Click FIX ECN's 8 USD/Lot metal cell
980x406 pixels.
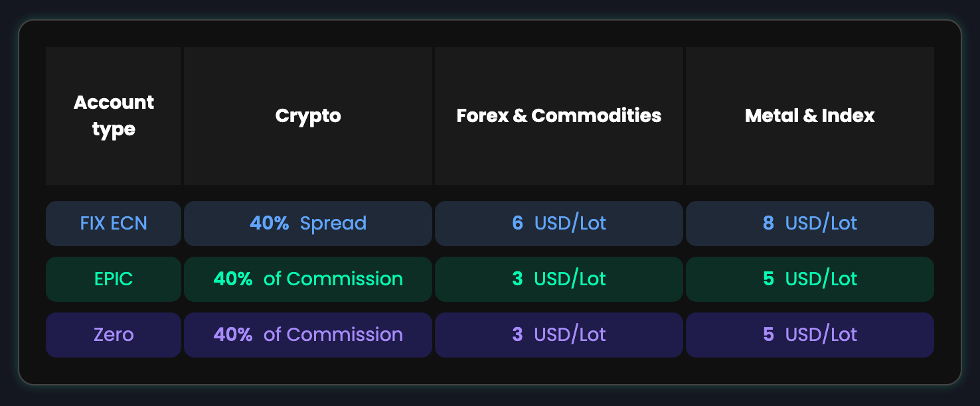pyautogui.click(x=810, y=223)
